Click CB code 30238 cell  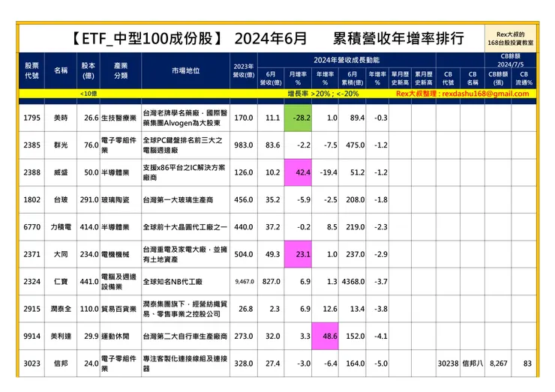pos(448,363)
